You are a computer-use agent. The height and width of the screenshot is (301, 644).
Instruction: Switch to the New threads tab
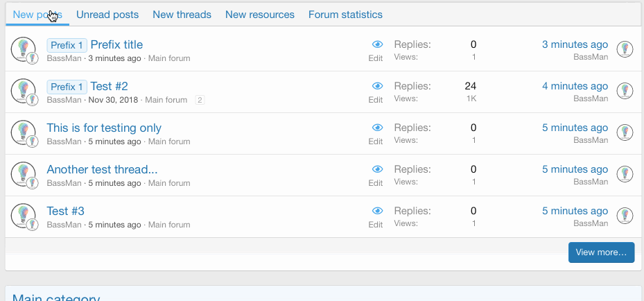click(x=182, y=15)
